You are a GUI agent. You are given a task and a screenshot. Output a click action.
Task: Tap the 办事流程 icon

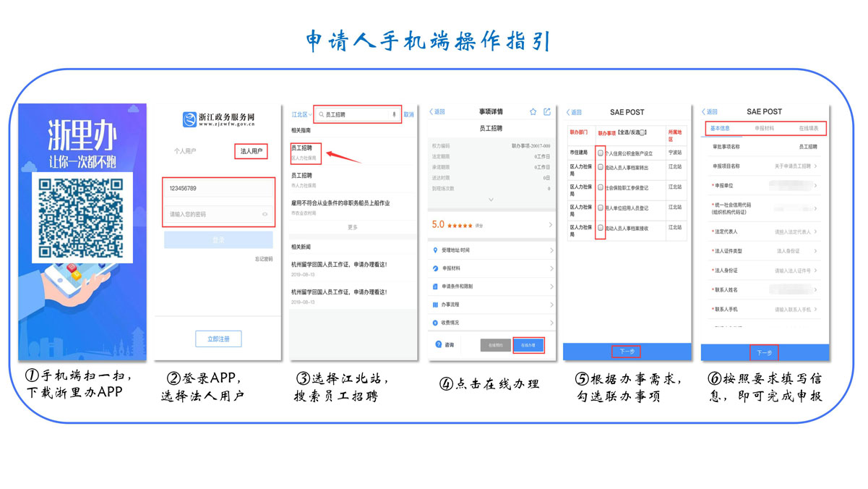(435, 305)
